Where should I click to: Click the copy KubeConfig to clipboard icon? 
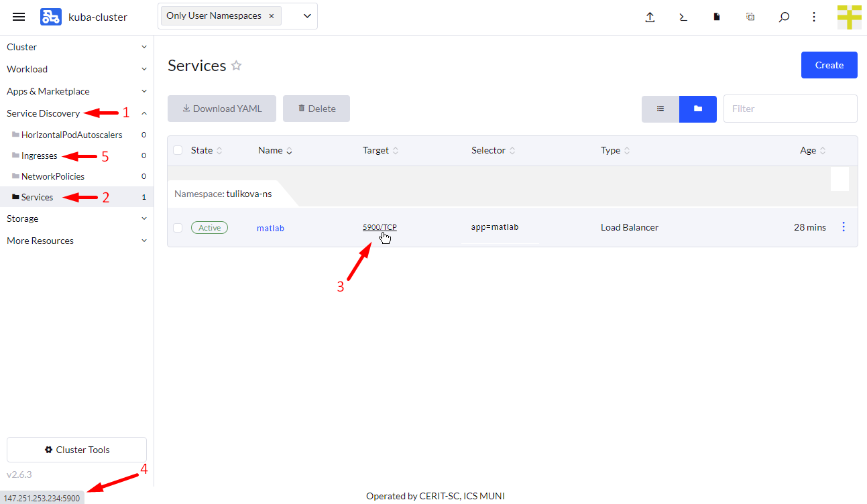[750, 17]
